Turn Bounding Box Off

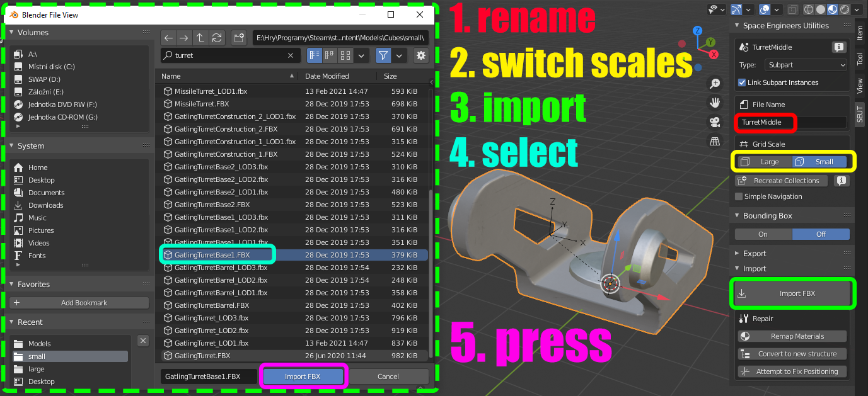[821, 234]
